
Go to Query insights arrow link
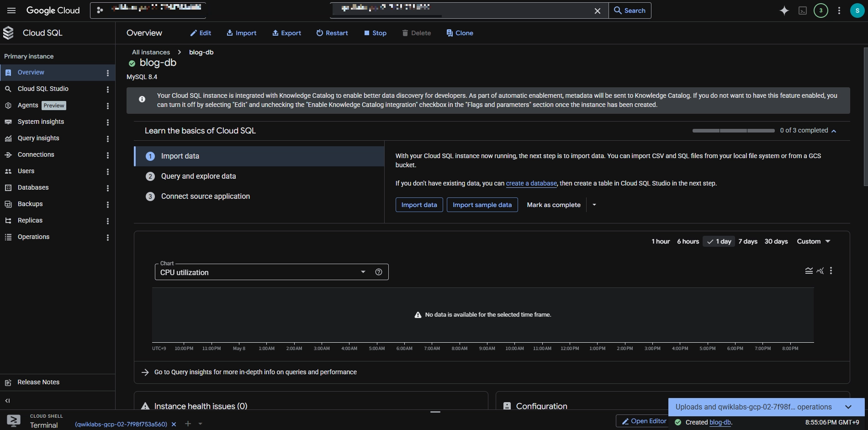[x=249, y=372]
